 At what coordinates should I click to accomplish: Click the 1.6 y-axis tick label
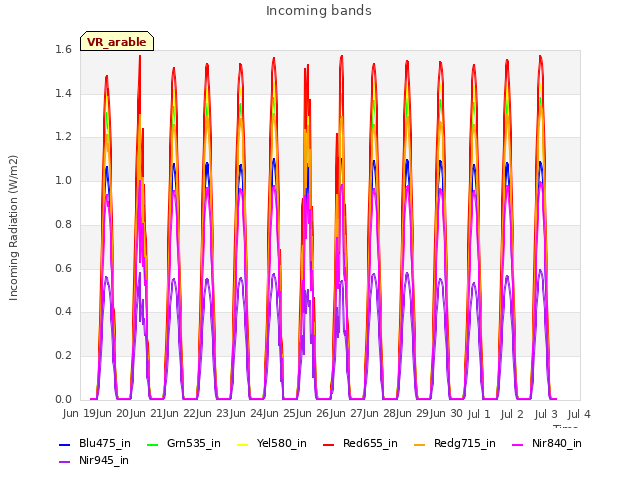click(63, 49)
